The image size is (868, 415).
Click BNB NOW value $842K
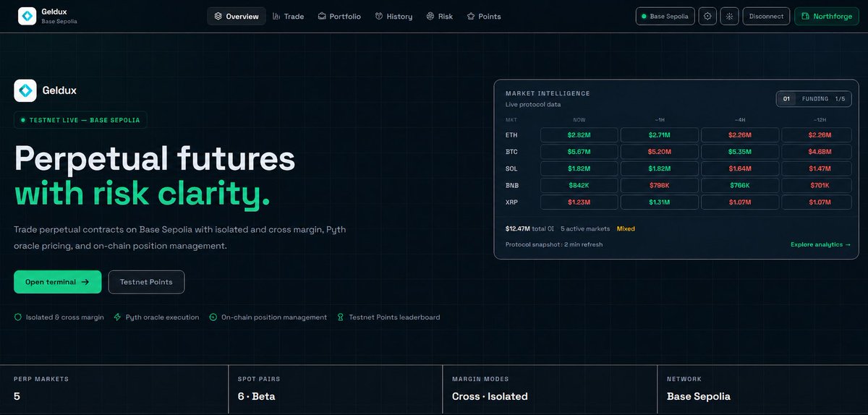579,186
